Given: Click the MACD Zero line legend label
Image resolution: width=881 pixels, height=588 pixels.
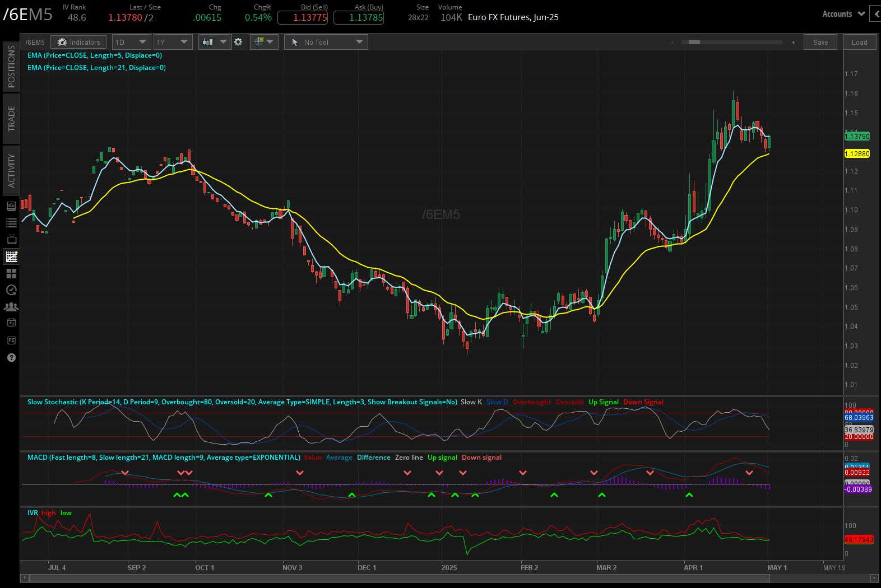Looking at the screenshot, I should pyautogui.click(x=409, y=458).
